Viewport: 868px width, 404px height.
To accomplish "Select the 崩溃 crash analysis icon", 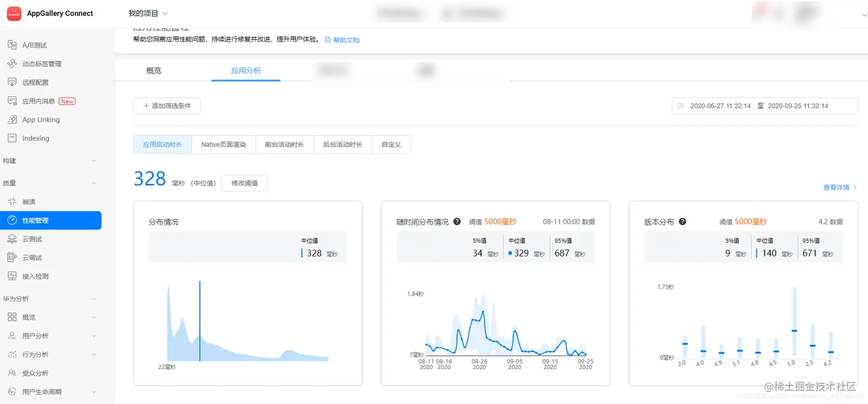I will click(13, 201).
